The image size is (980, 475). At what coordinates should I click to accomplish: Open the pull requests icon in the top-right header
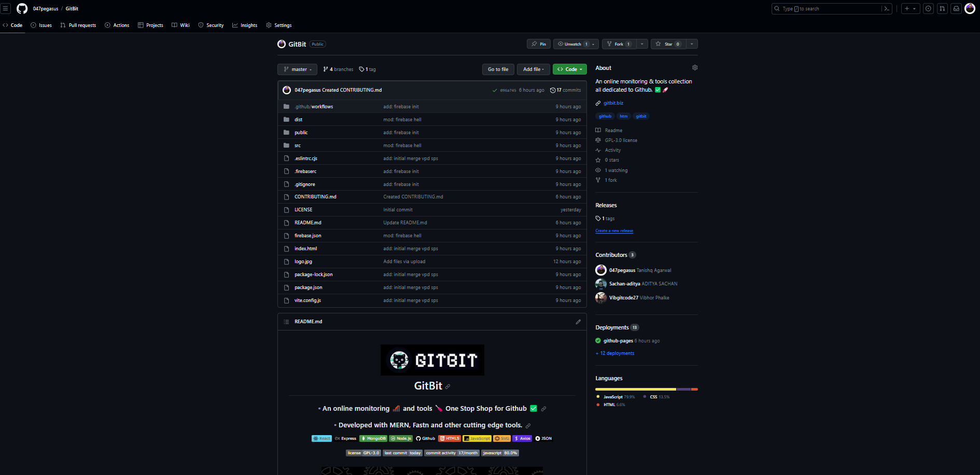pos(943,9)
